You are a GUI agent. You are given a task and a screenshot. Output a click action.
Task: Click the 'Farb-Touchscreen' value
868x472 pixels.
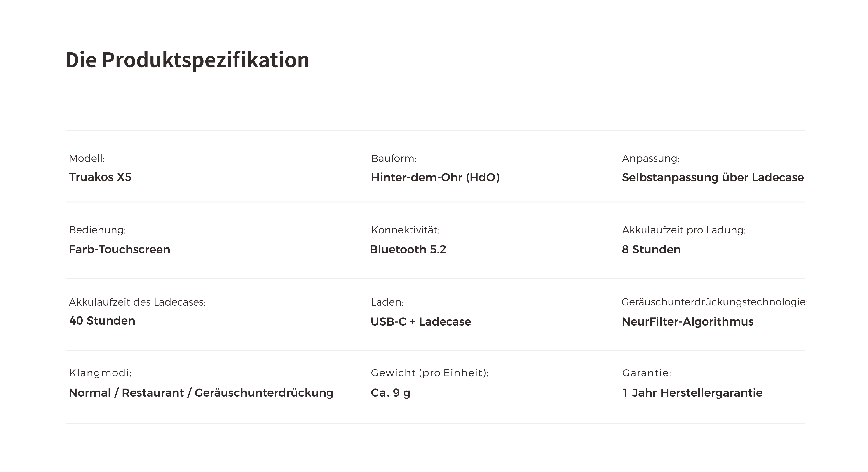(x=120, y=249)
